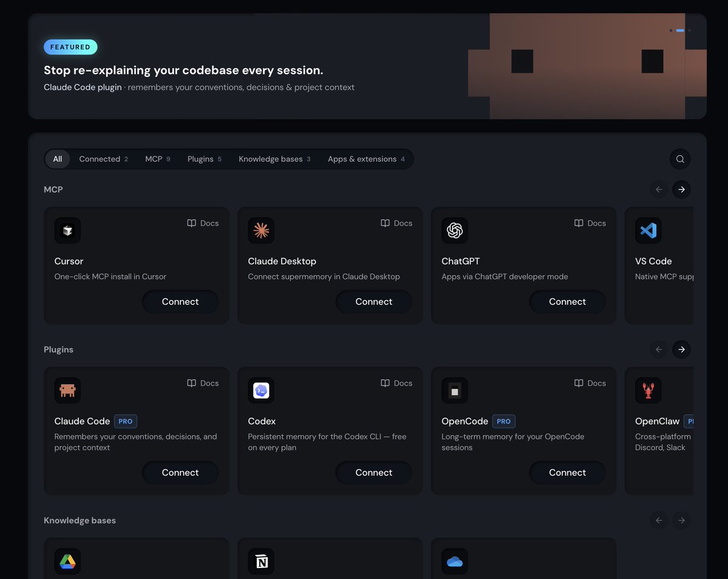Click the VS Code logo icon

pos(648,230)
